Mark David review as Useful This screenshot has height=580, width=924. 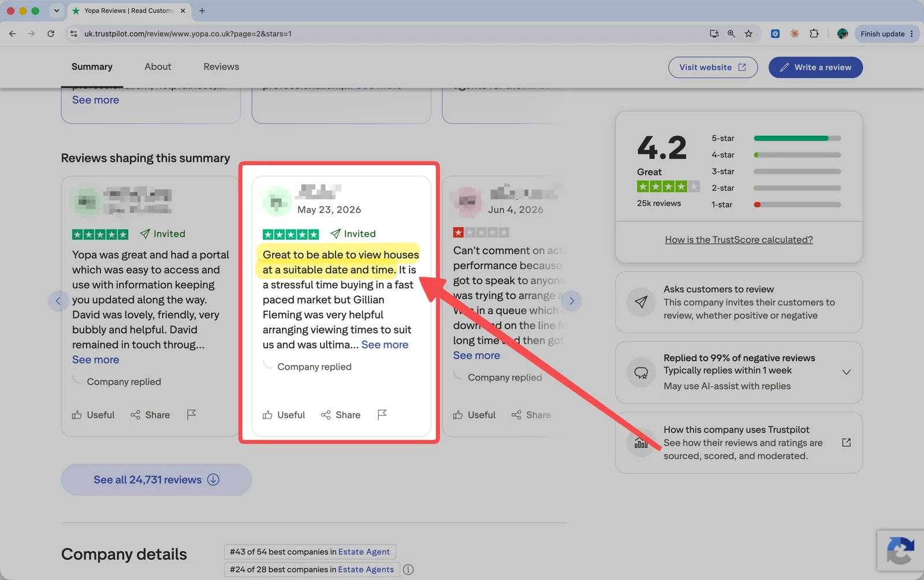(x=93, y=415)
